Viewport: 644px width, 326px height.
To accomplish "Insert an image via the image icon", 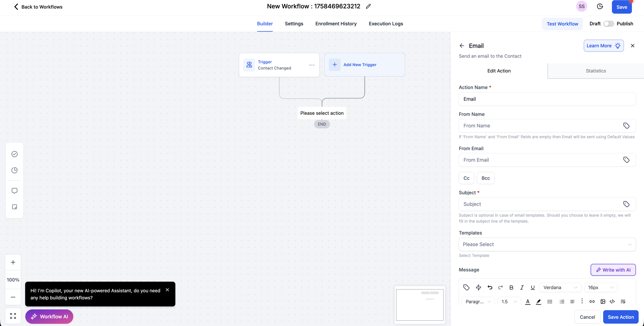I will (602, 301).
